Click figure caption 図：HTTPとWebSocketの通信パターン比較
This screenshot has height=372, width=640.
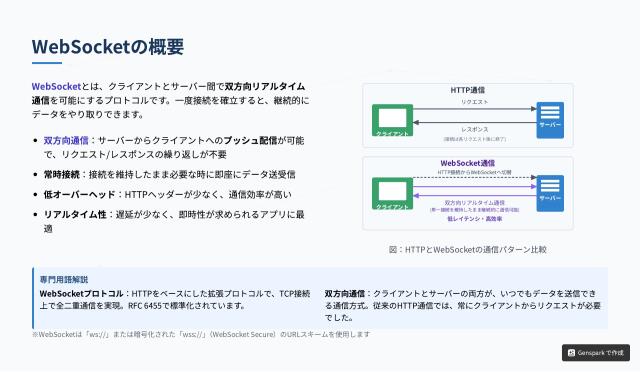coord(468,249)
